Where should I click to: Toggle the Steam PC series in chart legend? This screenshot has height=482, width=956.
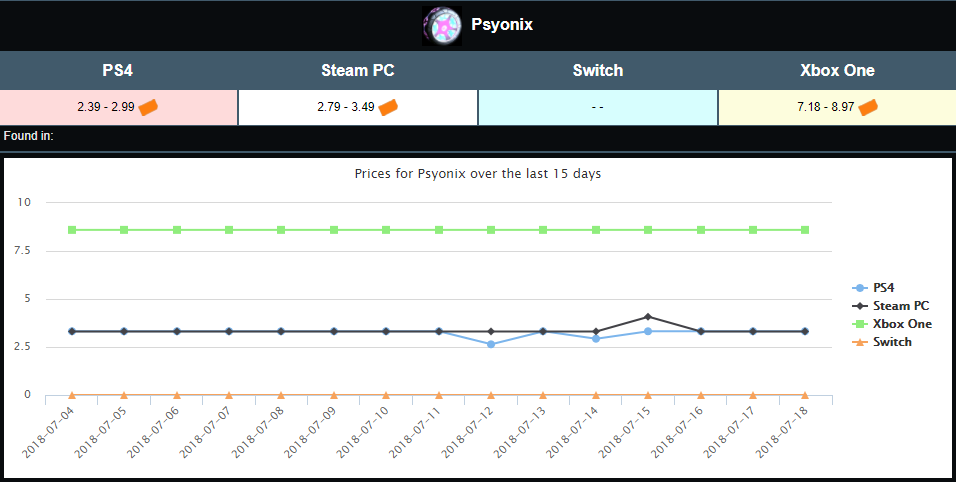click(891, 306)
